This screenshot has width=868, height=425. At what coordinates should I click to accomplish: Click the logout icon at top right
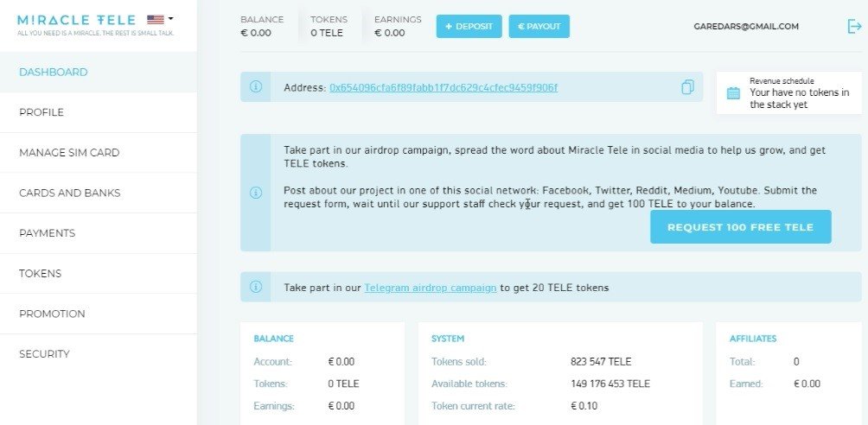854,26
